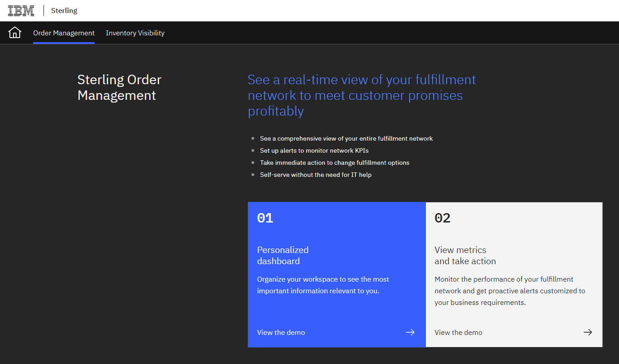The width and height of the screenshot is (619, 364).
Task: Click the Personalized dashboard card title
Action: 282,255
